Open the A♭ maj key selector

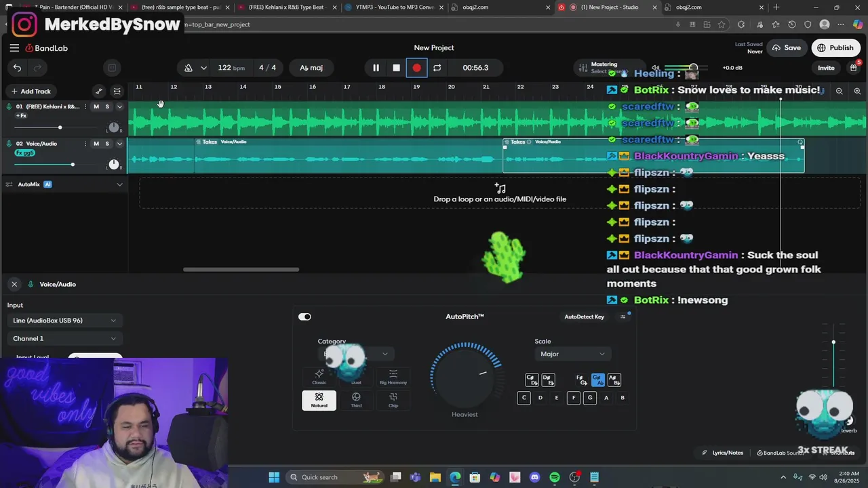[311, 68]
